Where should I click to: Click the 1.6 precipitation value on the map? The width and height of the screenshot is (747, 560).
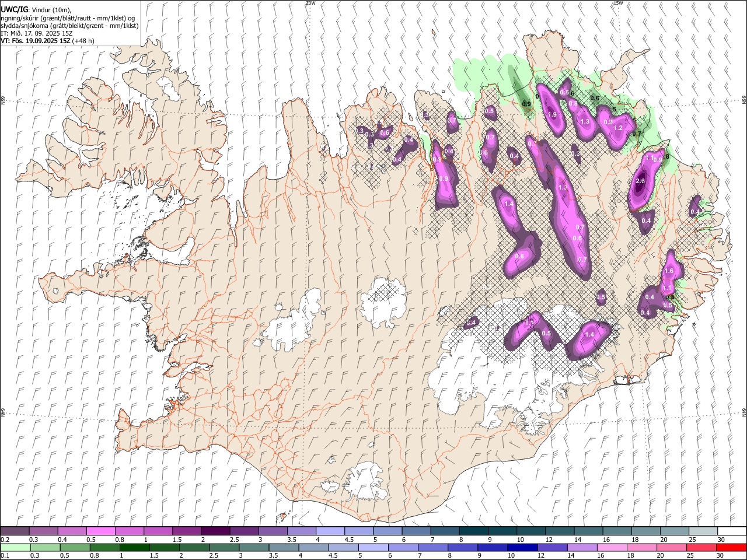coord(669,271)
